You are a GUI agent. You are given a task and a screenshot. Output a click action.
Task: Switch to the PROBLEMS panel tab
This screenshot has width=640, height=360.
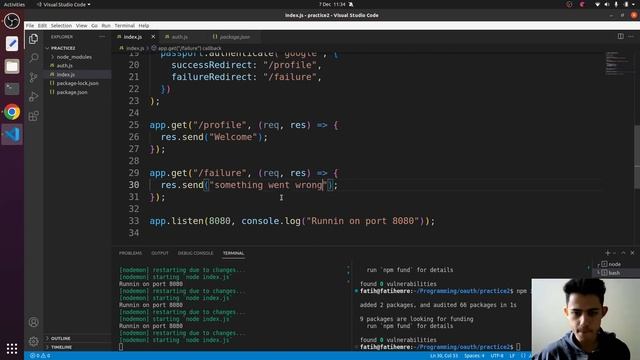[131, 253]
